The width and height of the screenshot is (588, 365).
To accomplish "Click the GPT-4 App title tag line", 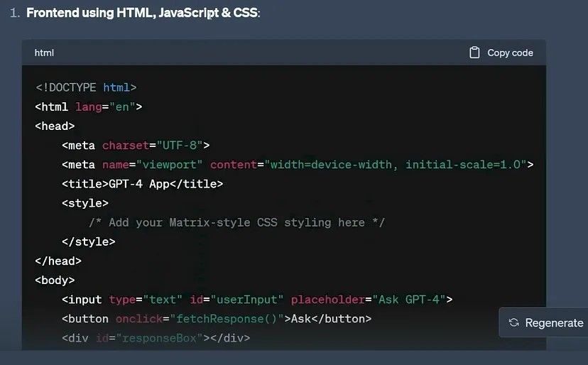I will (142, 184).
